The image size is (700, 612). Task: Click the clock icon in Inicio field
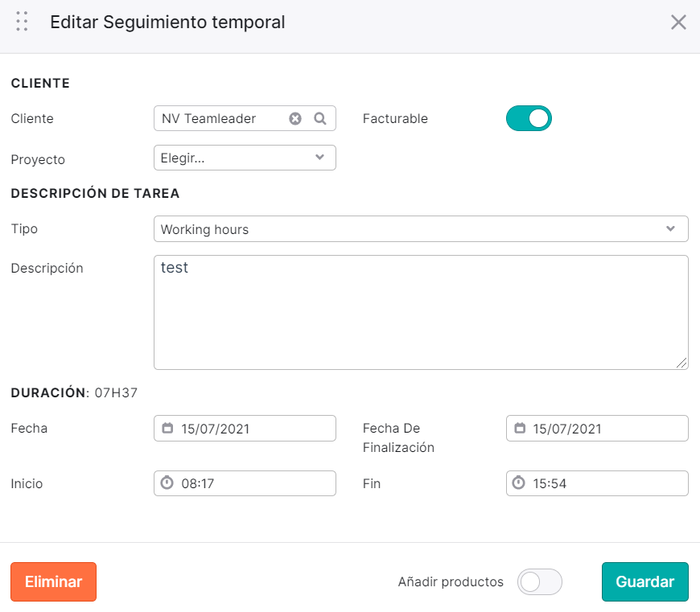[x=167, y=483]
